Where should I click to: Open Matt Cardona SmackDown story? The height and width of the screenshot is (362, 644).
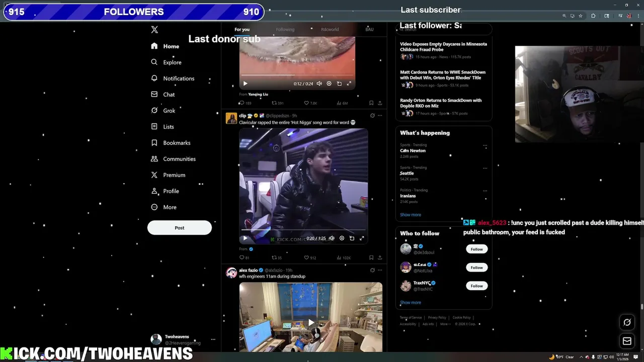click(443, 75)
